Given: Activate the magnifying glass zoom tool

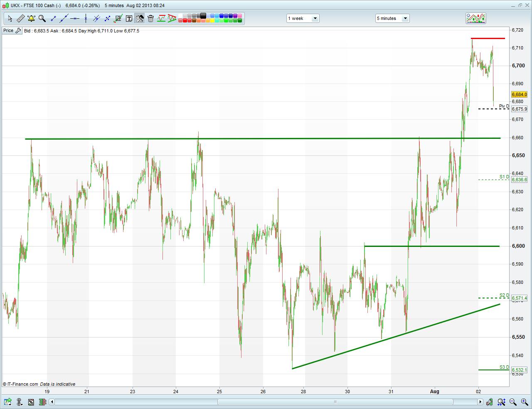Looking at the screenshot, I should (x=42, y=18).
